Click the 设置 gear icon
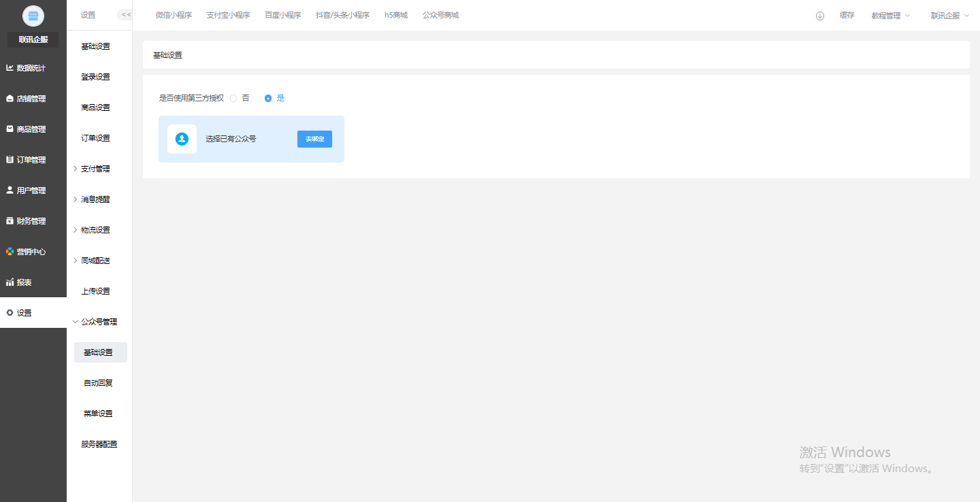The image size is (980, 502). pyautogui.click(x=10, y=313)
